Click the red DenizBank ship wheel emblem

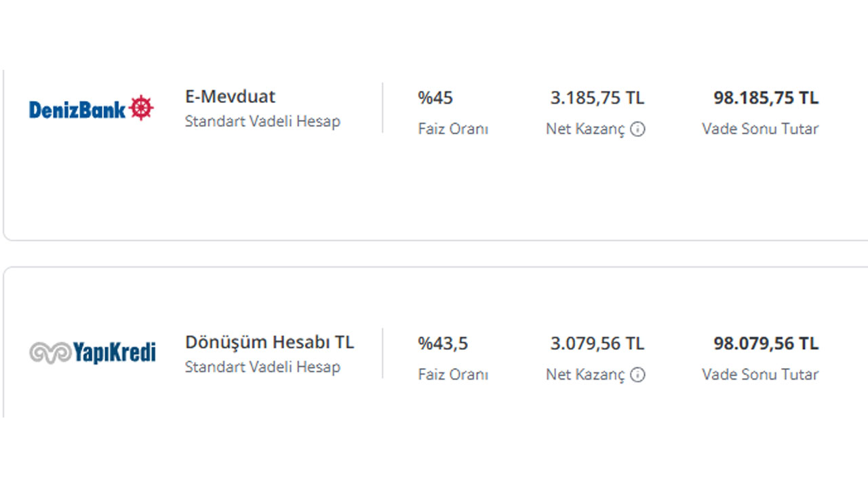[x=141, y=108]
